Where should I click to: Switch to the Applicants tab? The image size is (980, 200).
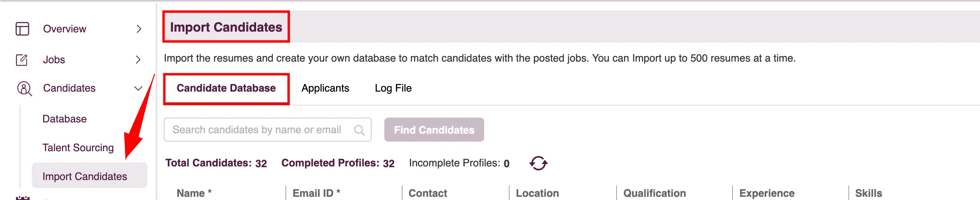coord(325,88)
